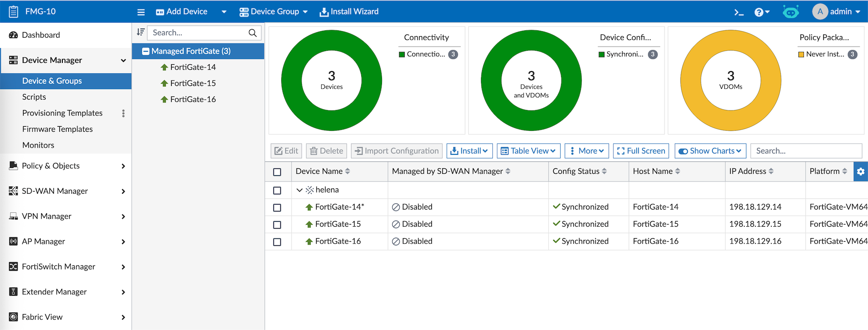The height and width of the screenshot is (330, 868).
Task: Open column settings gear icon
Action: click(860, 172)
